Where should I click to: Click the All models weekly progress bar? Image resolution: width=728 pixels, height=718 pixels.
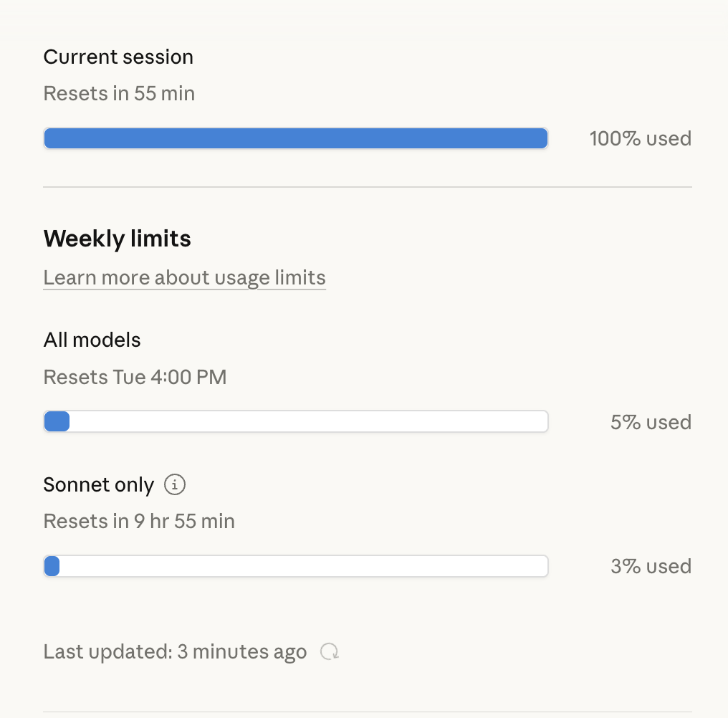[x=295, y=422]
